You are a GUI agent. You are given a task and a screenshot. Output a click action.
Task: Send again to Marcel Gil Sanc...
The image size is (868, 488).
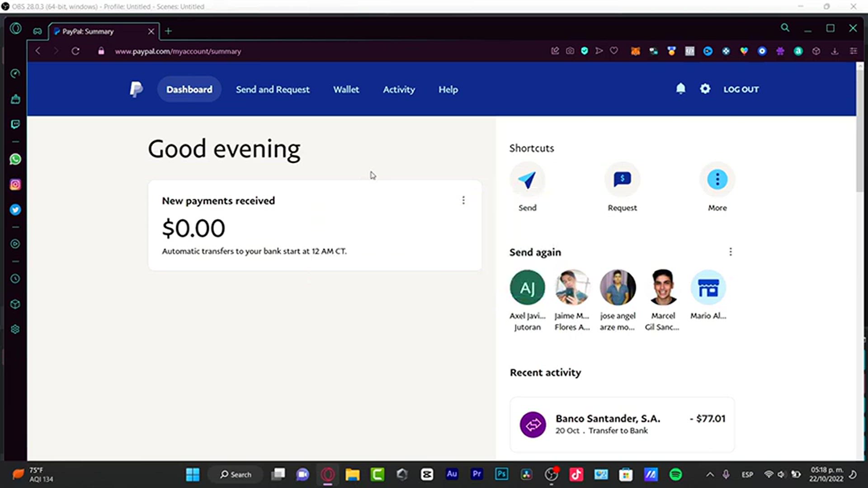pyautogui.click(x=663, y=300)
